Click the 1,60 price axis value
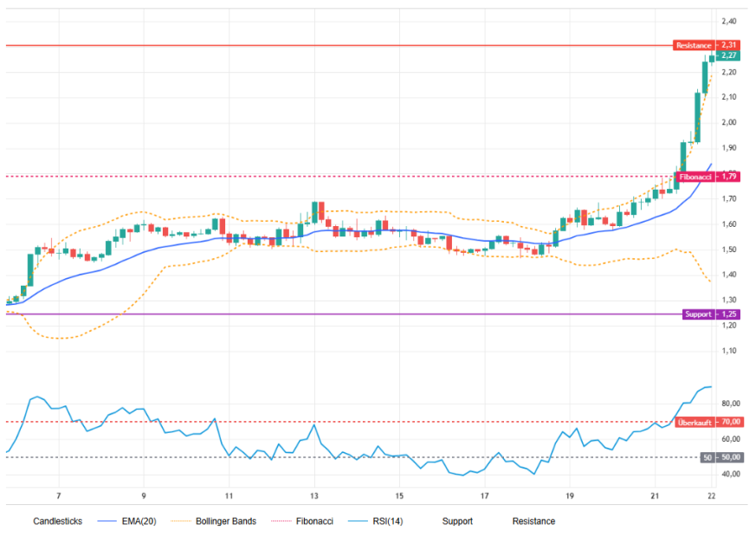 point(729,224)
